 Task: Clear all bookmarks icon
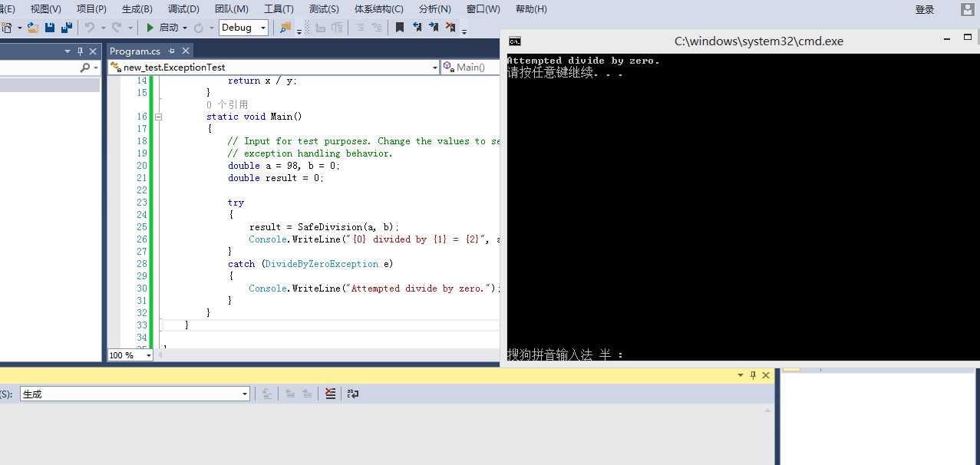click(x=449, y=28)
